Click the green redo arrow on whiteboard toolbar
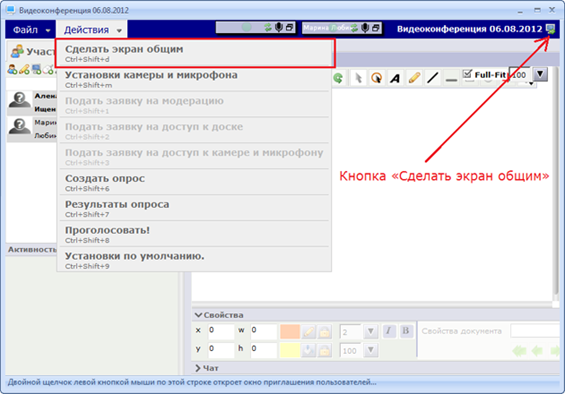The image size is (565, 394). click(338, 78)
